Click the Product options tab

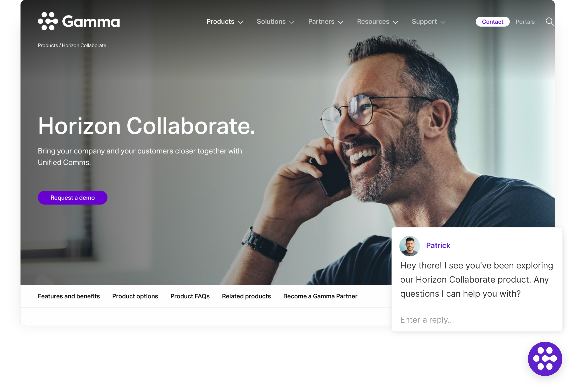coord(135,296)
